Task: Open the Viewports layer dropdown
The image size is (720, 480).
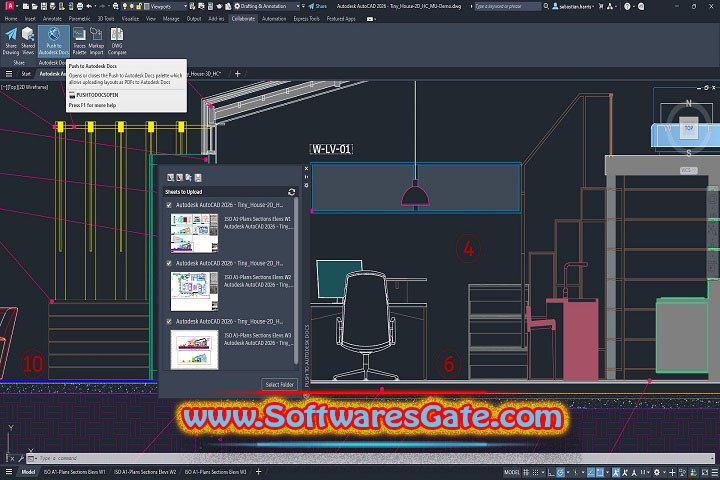Action: point(165,6)
